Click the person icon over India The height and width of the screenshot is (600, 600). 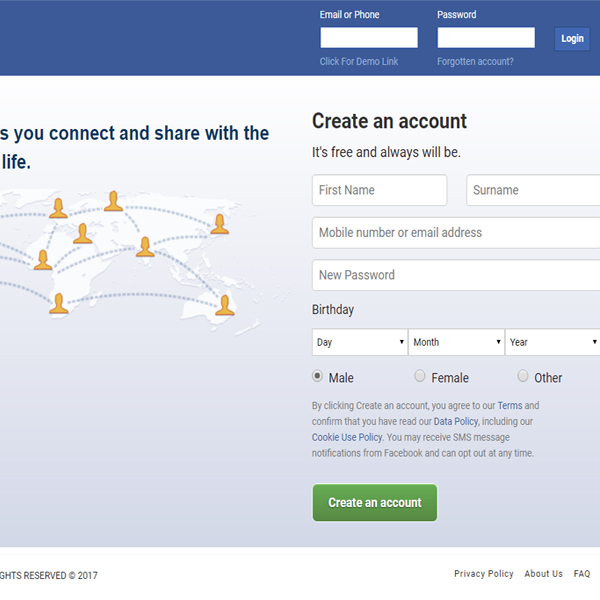pyautogui.click(x=145, y=246)
